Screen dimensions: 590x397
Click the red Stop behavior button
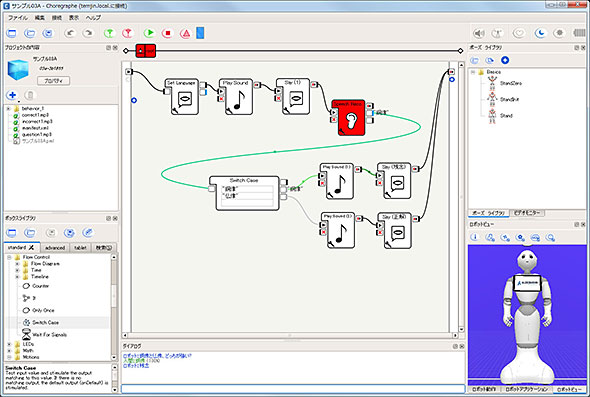[167, 33]
